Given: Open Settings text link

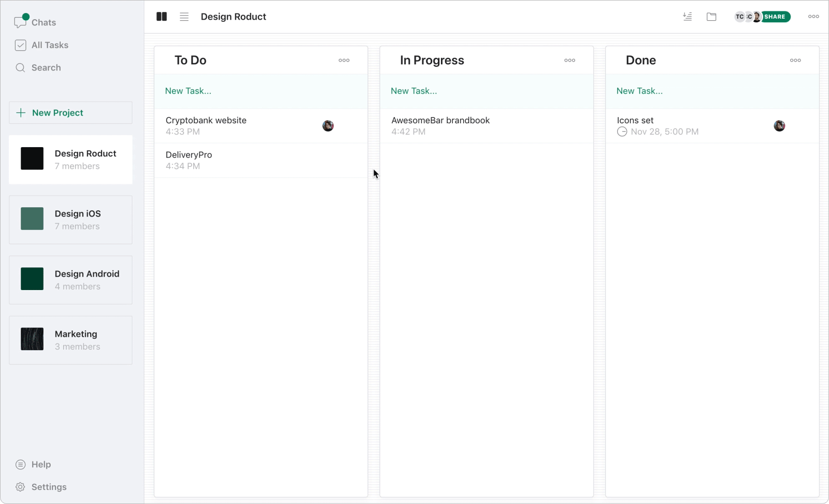Looking at the screenshot, I should point(49,487).
